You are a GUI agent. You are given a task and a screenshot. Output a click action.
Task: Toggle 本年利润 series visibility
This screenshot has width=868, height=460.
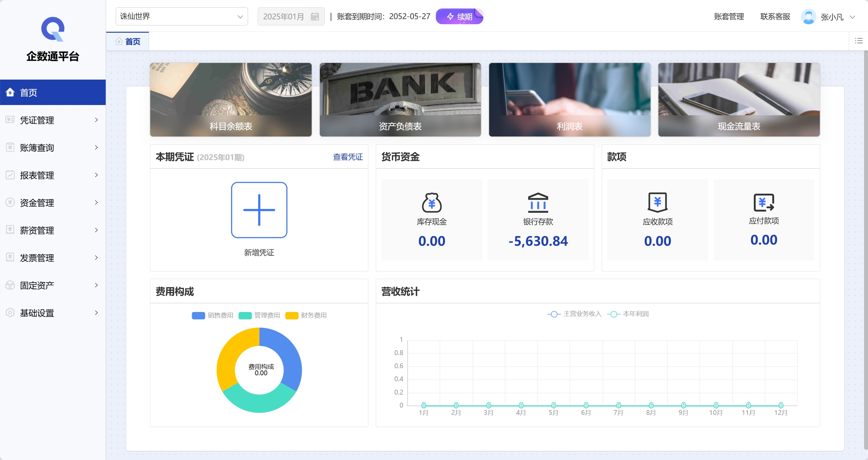(x=628, y=314)
